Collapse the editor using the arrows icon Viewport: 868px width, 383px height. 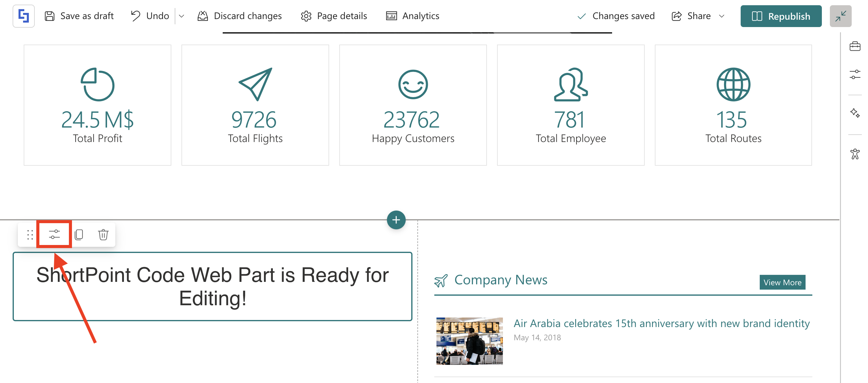(840, 16)
